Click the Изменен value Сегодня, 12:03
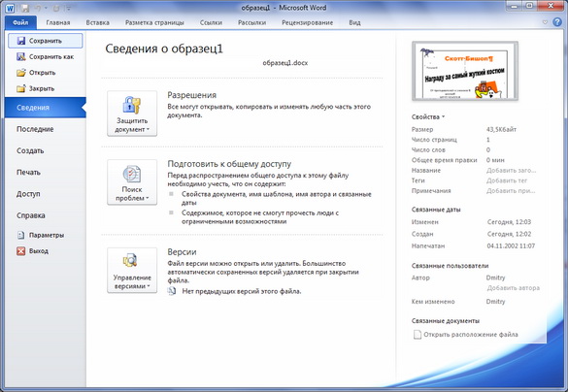The height and width of the screenshot is (392, 568). click(x=509, y=222)
